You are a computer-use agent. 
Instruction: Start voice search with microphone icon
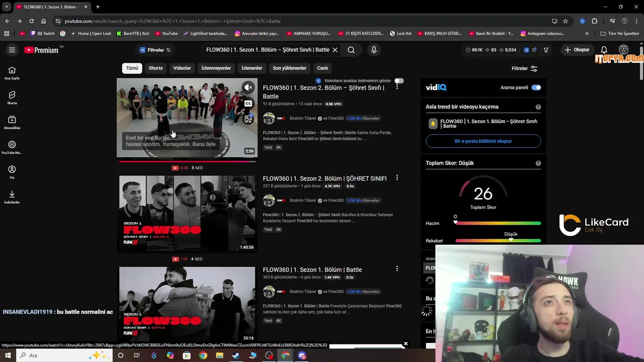point(374,50)
